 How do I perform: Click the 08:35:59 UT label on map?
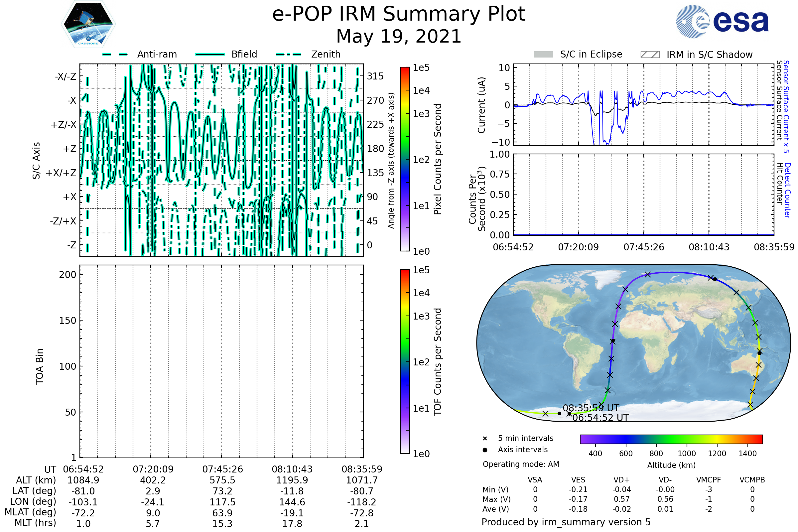click(591, 408)
